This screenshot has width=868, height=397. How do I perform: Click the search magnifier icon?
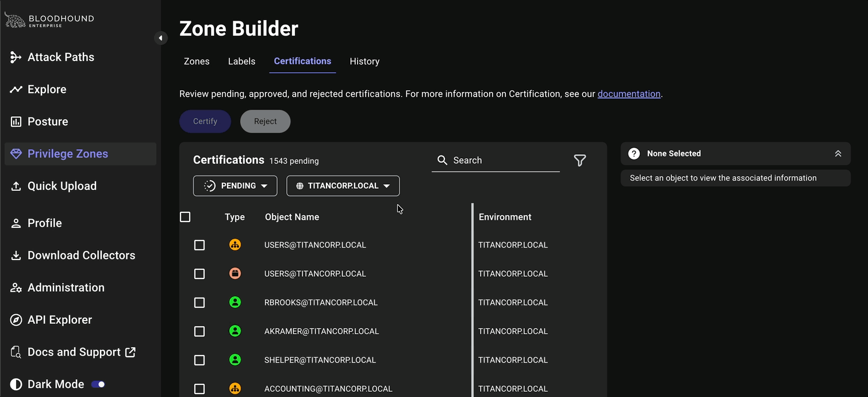pyautogui.click(x=442, y=160)
